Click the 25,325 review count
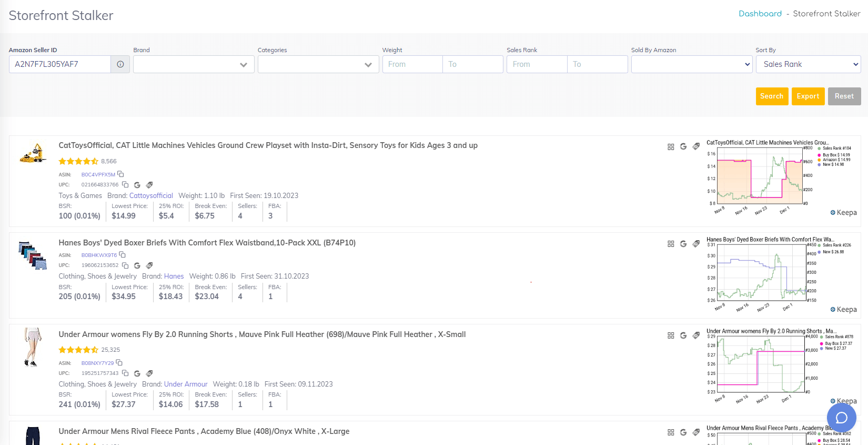868x445 pixels. 110,350
